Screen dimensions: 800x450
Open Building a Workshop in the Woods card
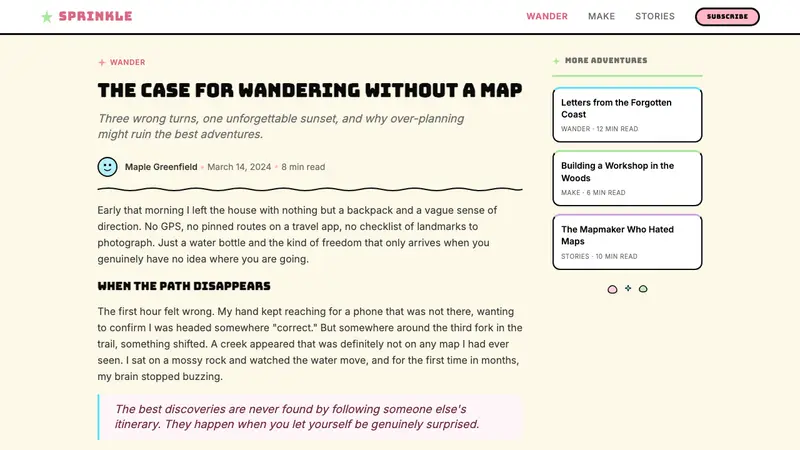[627, 178]
